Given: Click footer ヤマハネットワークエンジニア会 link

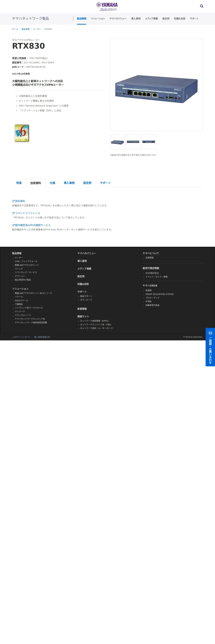Looking at the screenshot, I should (30, 319).
